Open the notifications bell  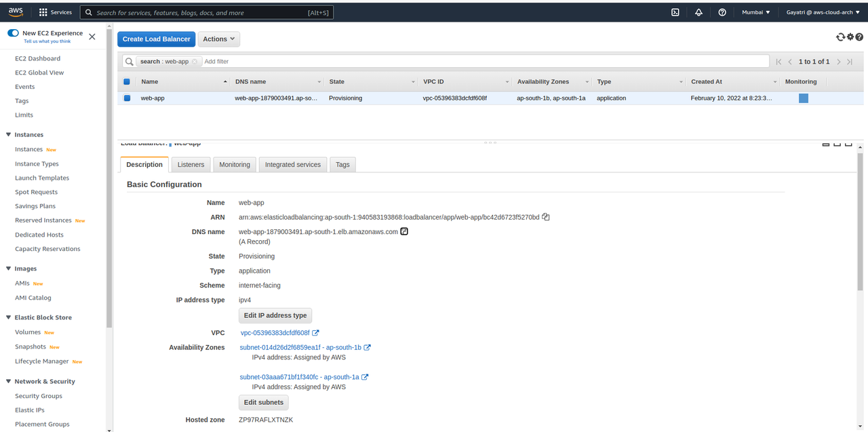699,12
